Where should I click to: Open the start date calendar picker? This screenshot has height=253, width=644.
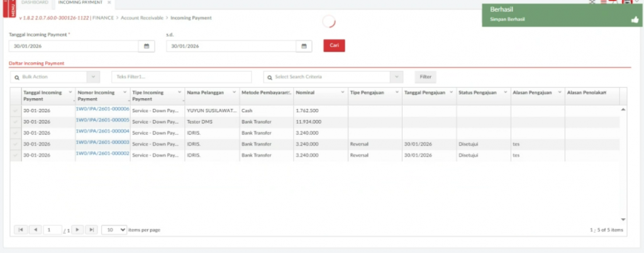pyautogui.click(x=146, y=46)
